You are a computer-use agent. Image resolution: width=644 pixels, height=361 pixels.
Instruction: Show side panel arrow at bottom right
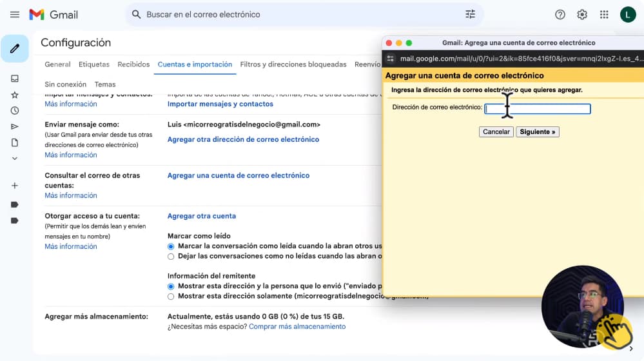coord(631,349)
